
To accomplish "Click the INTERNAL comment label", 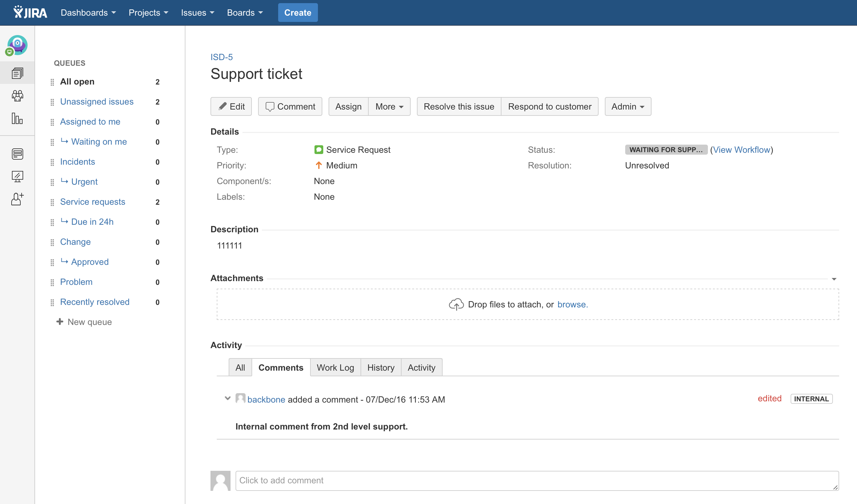I will pos(812,399).
